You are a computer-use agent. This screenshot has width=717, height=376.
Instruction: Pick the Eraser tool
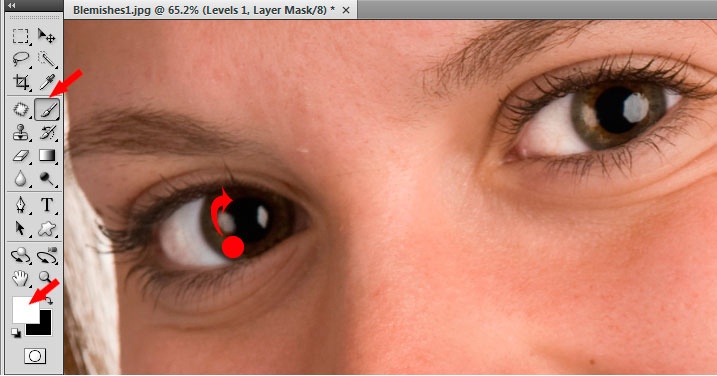[21, 156]
